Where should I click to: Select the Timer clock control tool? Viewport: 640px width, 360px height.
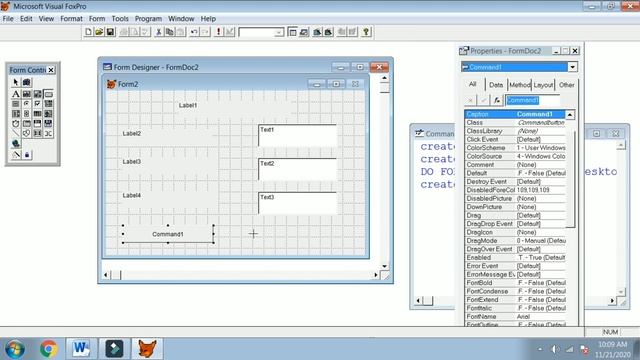coord(16,123)
